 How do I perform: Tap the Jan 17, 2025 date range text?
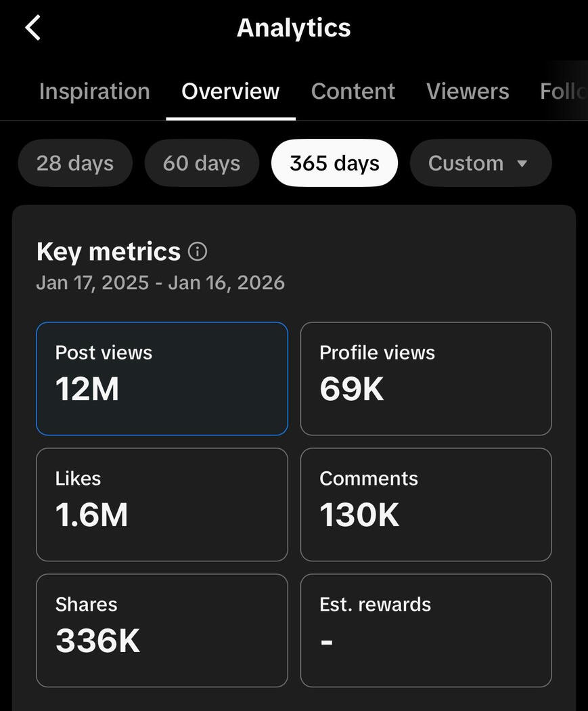pyautogui.click(x=160, y=282)
